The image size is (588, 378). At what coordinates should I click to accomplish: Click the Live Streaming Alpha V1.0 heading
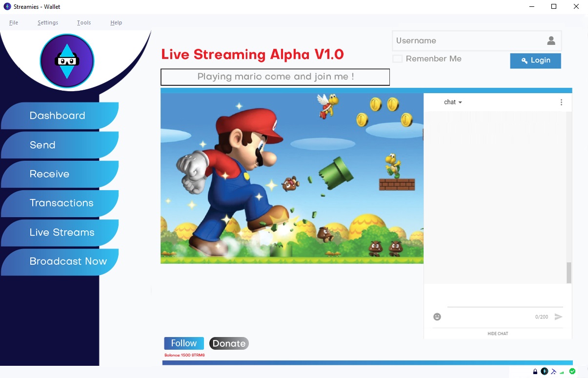point(253,54)
